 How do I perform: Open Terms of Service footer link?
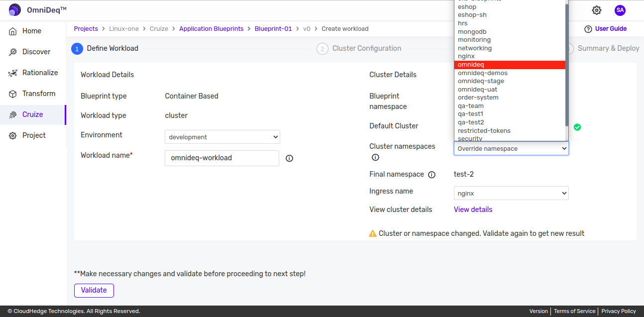click(x=574, y=311)
